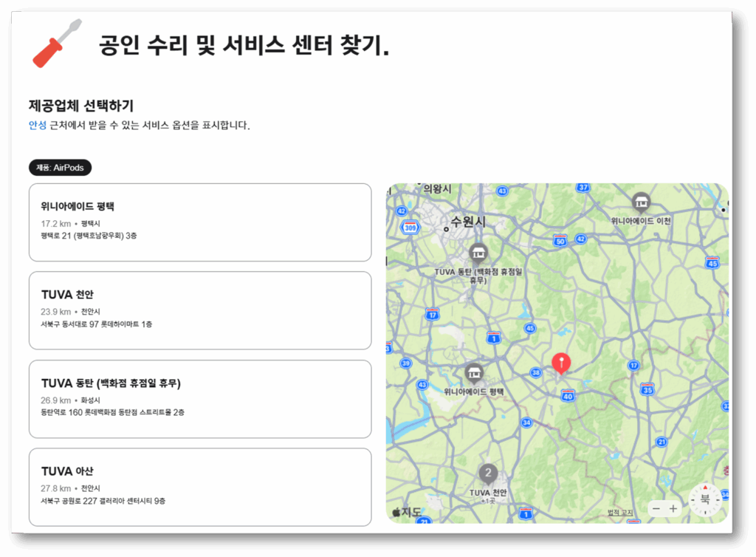Open the clustered TUVA 천안 marker

[487, 473]
